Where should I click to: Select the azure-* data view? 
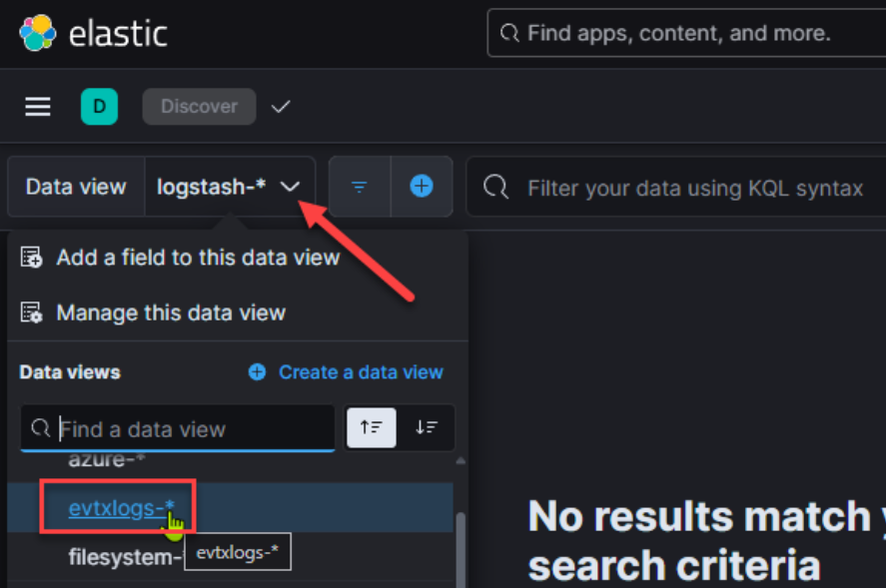pyautogui.click(x=102, y=461)
